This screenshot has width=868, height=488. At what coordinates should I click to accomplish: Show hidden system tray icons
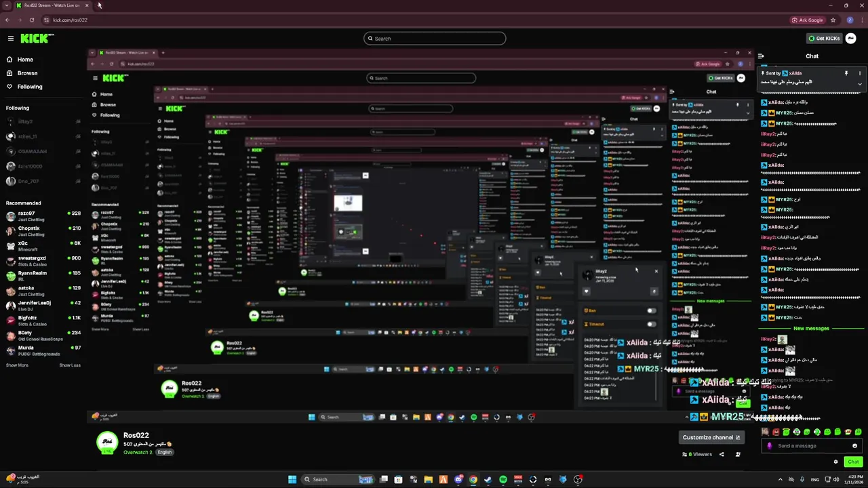coord(781,479)
